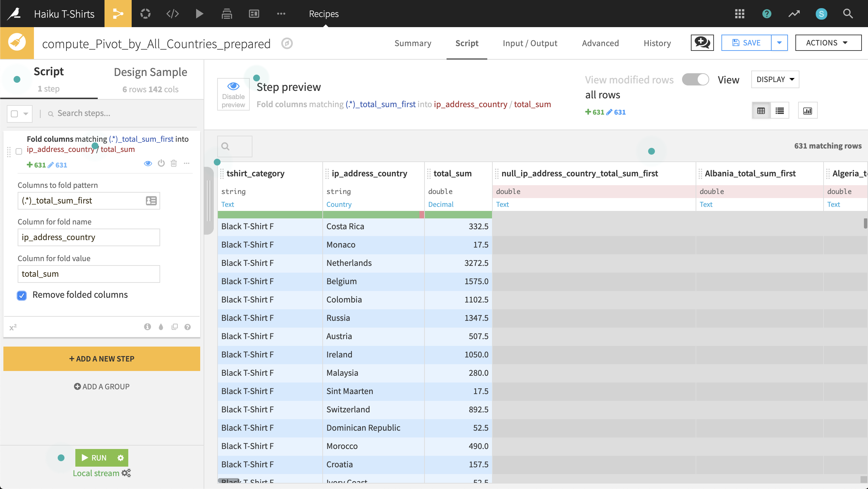Click Country meaning under ip_address_country
Viewport: 868px width, 489px height.
pos(339,204)
